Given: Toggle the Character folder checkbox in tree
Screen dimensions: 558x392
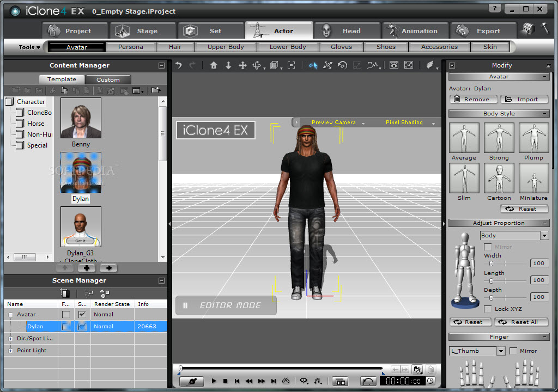Looking at the screenshot, I should (x=10, y=102).
